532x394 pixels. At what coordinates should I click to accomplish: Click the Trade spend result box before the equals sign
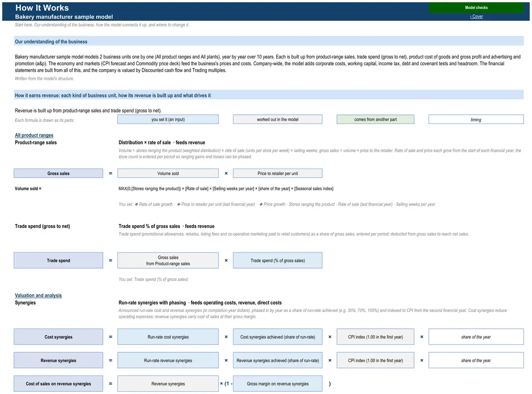(x=59, y=260)
